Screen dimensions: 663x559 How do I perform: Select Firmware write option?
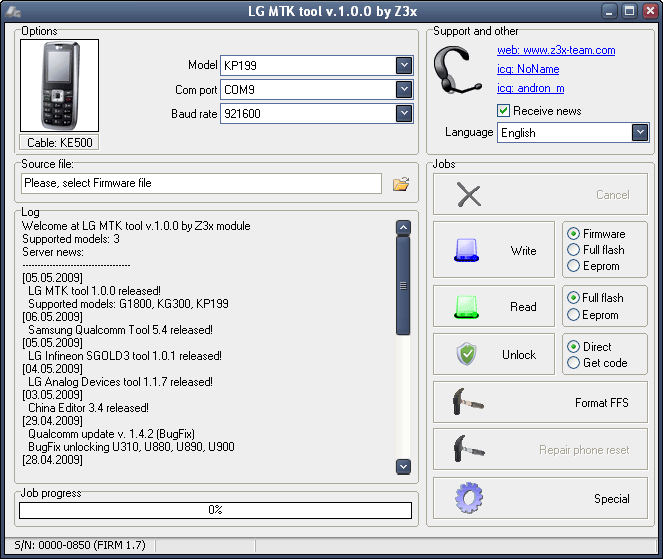(x=573, y=234)
